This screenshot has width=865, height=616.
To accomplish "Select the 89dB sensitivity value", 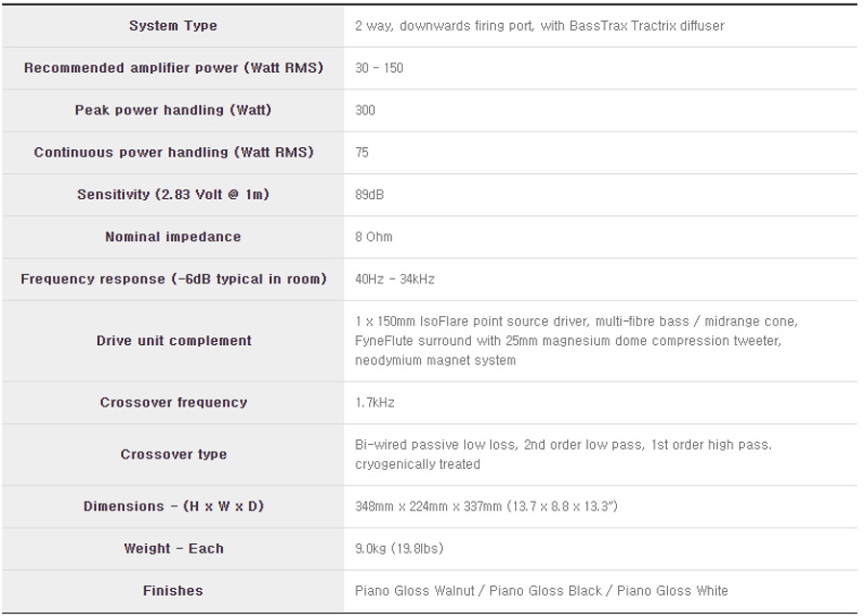I will point(369,195).
